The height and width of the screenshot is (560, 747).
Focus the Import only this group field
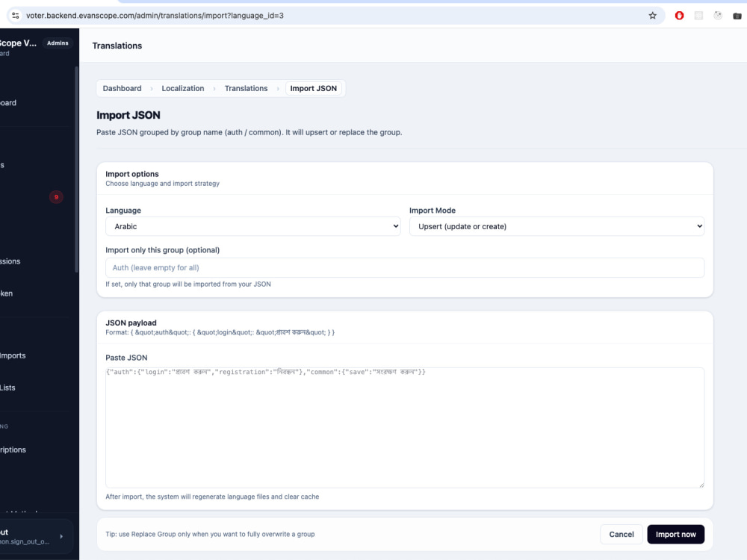(404, 267)
